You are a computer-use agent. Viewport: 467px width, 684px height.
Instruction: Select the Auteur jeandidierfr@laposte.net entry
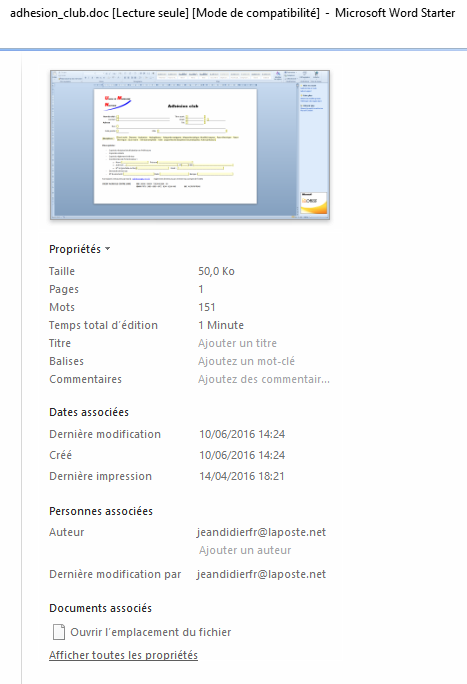pos(261,532)
